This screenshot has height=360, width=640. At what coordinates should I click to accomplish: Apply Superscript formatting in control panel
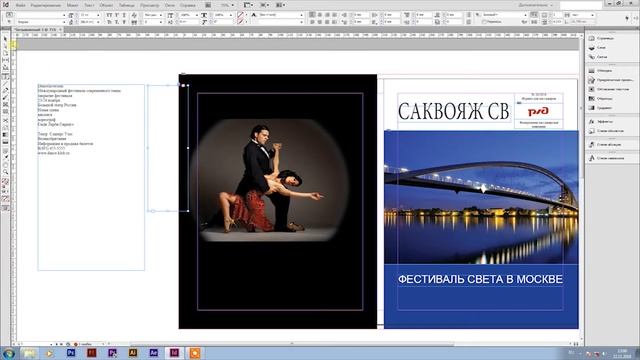pyautogui.click(x=117, y=15)
